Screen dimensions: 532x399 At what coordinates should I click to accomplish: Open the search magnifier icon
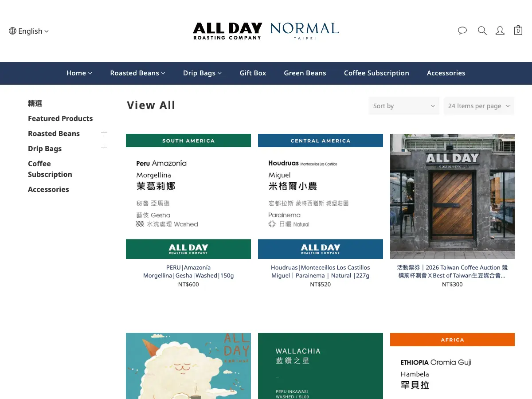482,31
